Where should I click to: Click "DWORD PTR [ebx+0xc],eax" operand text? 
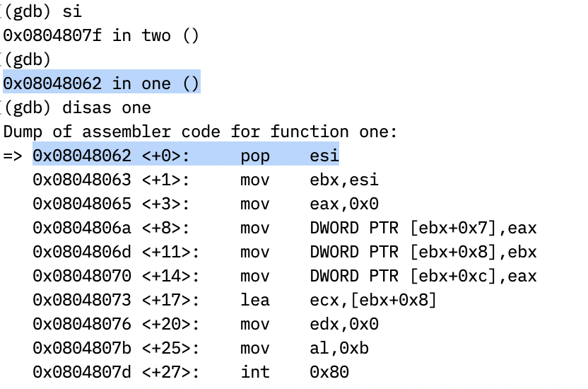pos(423,276)
